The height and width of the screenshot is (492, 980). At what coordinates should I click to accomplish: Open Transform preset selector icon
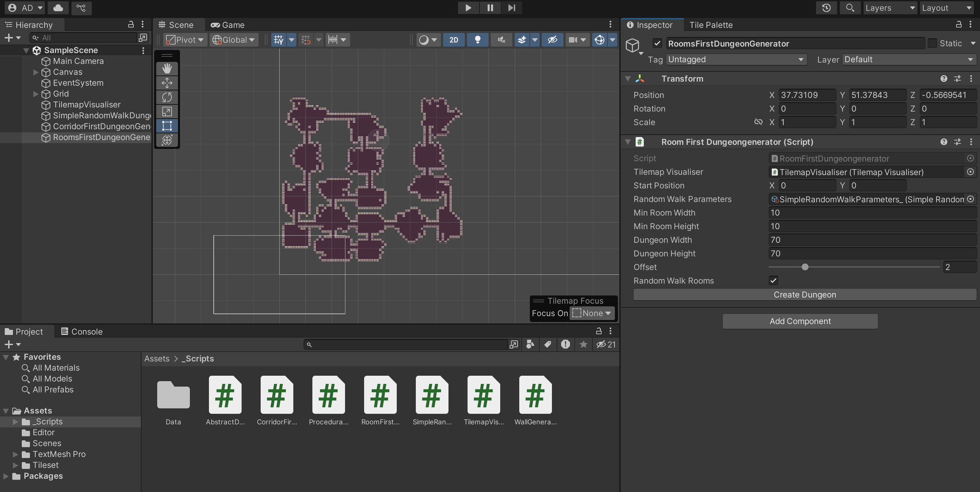957,79
